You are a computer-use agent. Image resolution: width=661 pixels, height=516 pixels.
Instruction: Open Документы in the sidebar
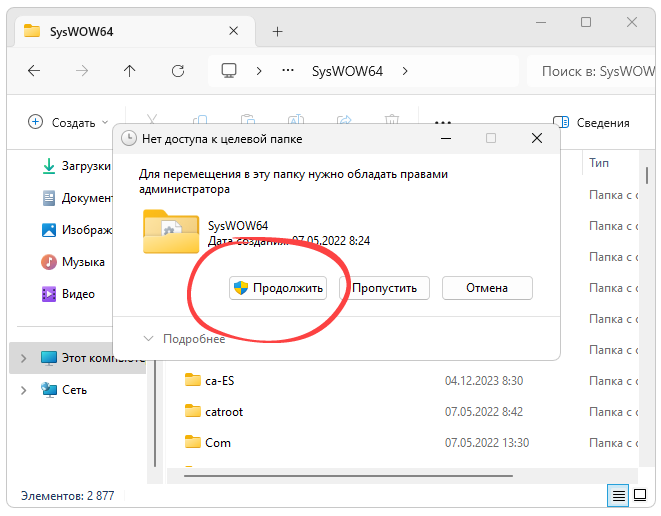(x=77, y=198)
